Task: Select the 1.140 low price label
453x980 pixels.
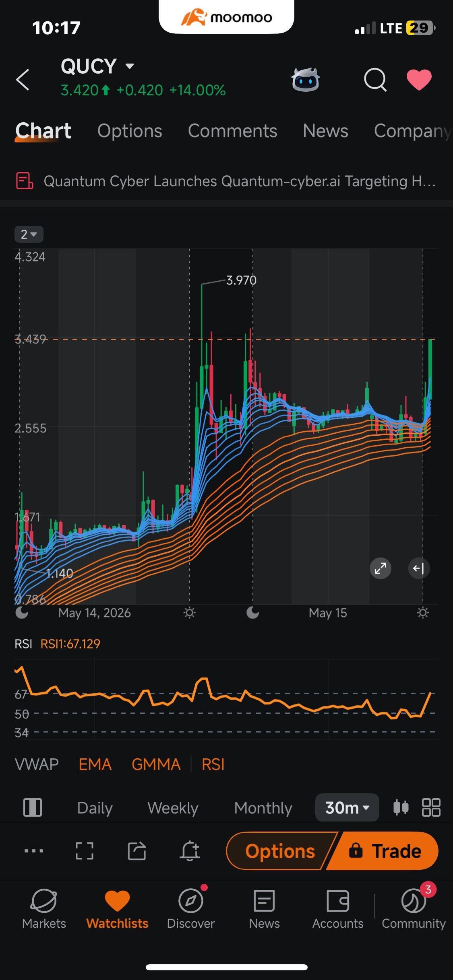Action: pos(60,573)
